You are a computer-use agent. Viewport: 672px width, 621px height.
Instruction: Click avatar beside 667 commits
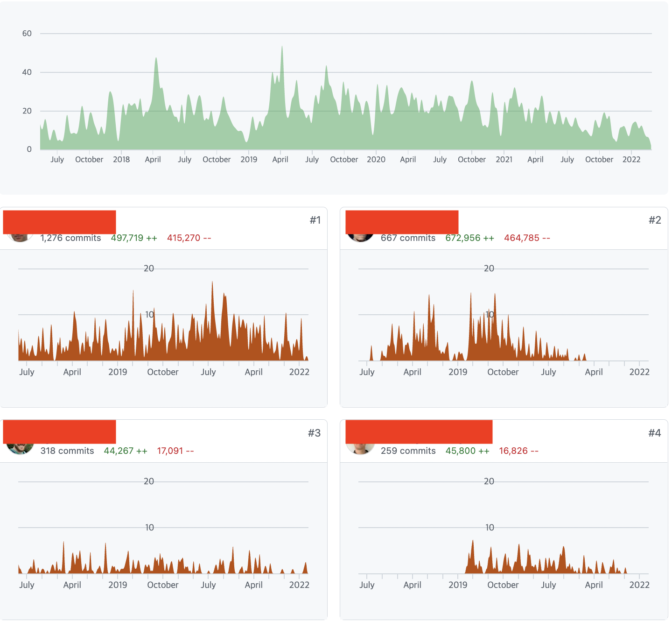(x=360, y=238)
